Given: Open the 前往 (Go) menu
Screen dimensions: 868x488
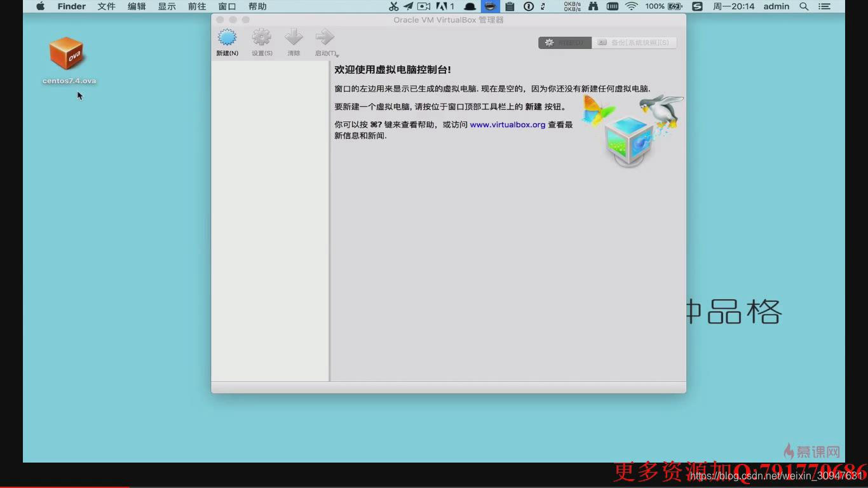Looking at the screenshot, I should coord(197,6).
